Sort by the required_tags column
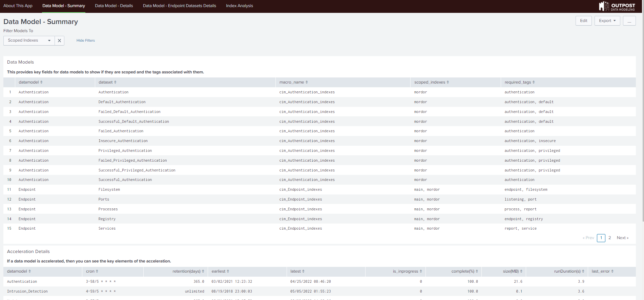This screenshot has height=300, width=644. (x=520, y=82)
